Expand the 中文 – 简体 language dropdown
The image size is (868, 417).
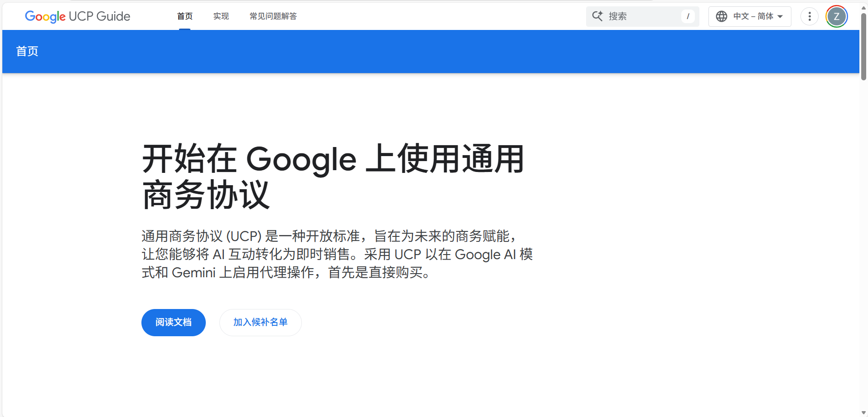point(750,16)
